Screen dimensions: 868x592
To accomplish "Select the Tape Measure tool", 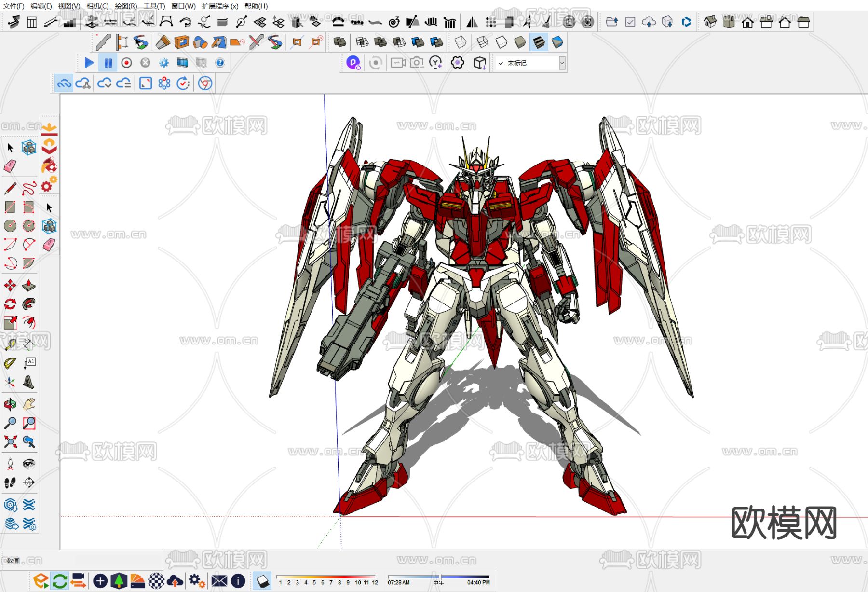I will tap(10, 344).
